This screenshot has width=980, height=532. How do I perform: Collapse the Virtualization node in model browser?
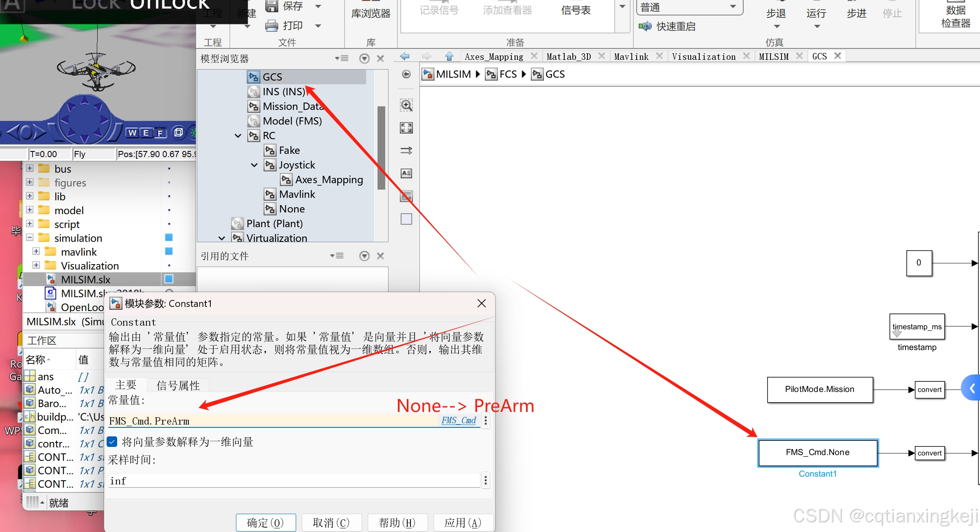[x=222, y=238]
